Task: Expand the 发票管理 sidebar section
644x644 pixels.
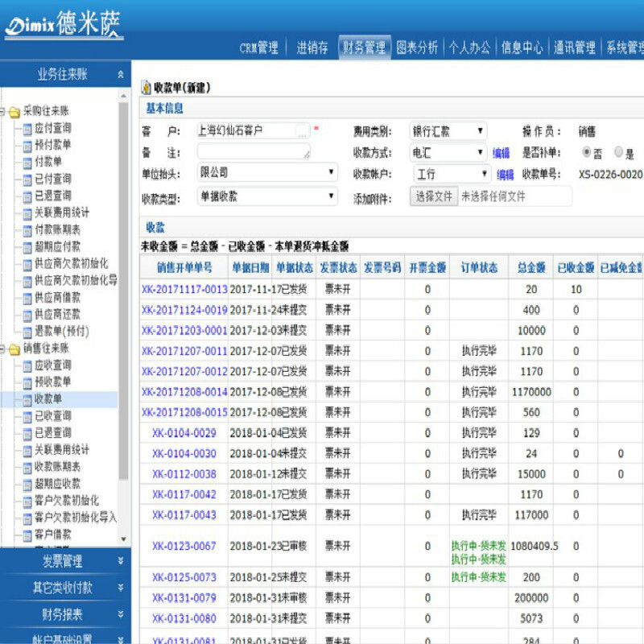Action: click(64, 561)
